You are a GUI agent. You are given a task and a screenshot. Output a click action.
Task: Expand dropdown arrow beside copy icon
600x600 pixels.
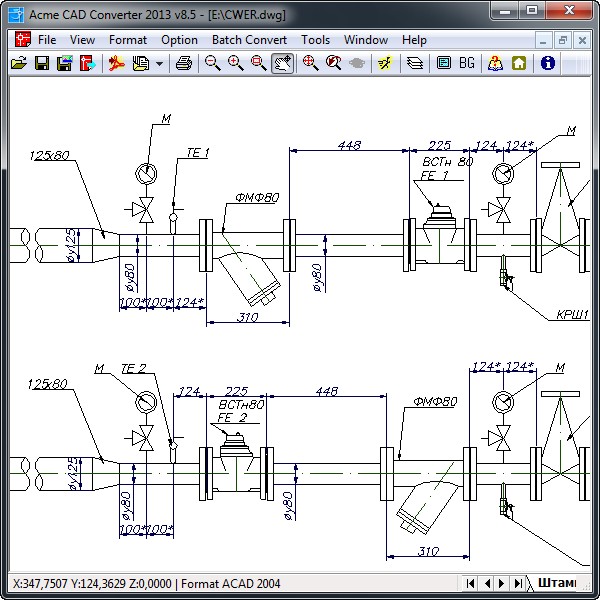tap(159, 63)
